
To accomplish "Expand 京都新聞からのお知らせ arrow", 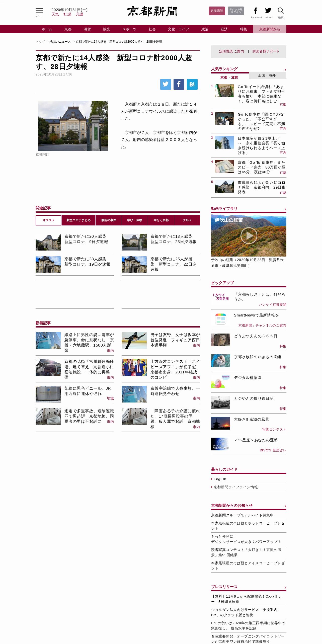I will pos(285,506).
